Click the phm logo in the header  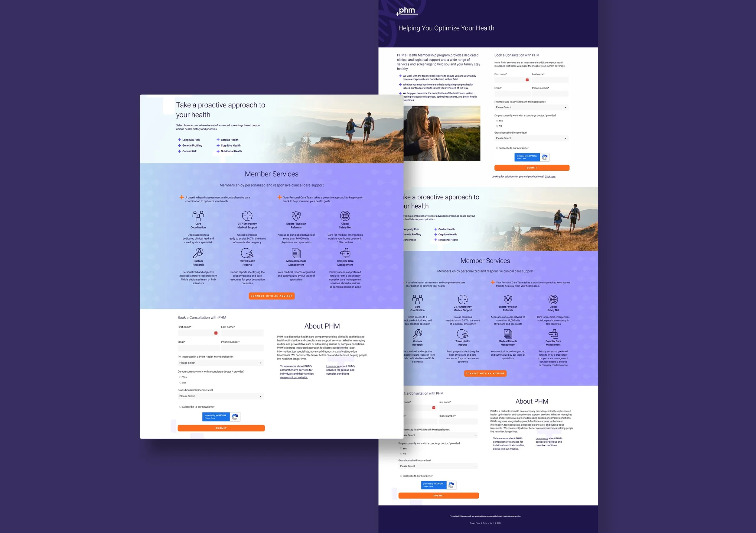407,11
